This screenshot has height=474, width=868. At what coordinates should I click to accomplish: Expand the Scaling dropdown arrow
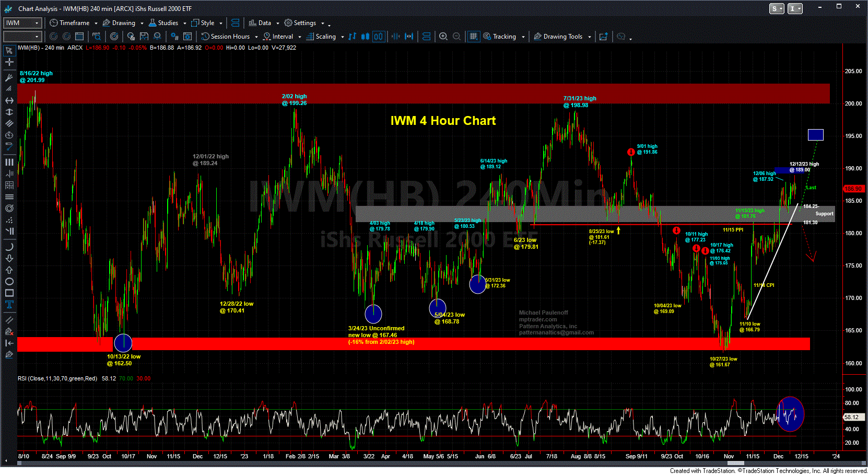click(342, 37)
